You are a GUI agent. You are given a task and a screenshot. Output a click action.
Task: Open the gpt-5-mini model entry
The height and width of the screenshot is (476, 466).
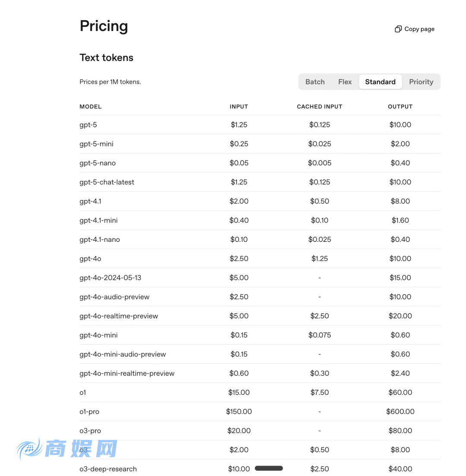(x=96, y=143)
